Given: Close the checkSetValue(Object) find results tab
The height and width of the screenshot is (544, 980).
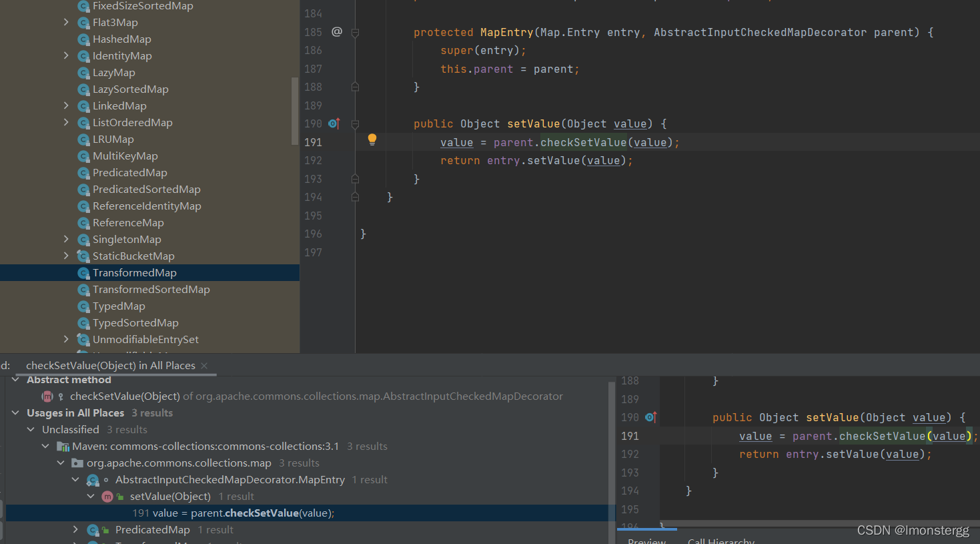Looking at the screenshot, I should click(204, 366).
